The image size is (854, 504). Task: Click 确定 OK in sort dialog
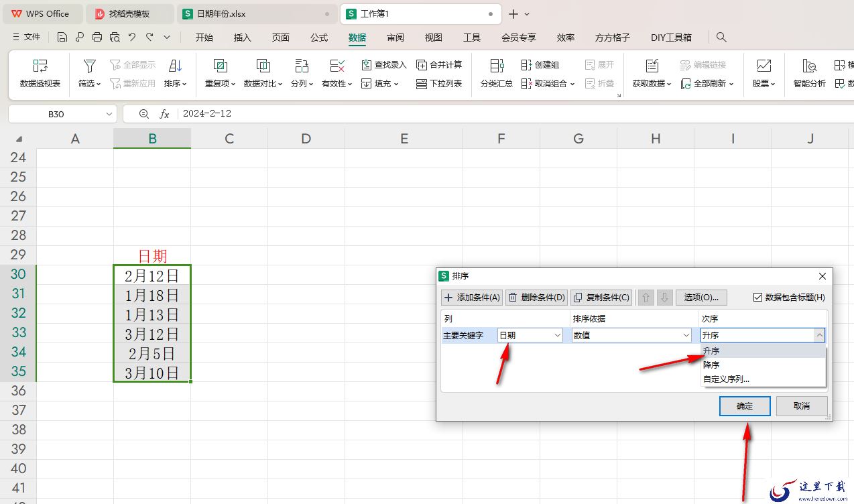[745, 405]
